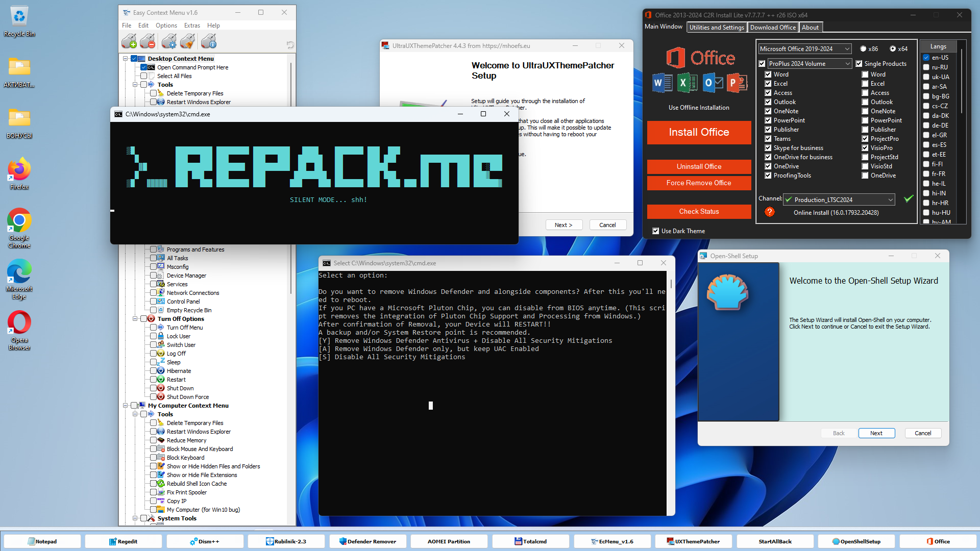Click the Word icon in the Office logo
Screen dimensions: 980x551
click(662, 83)
